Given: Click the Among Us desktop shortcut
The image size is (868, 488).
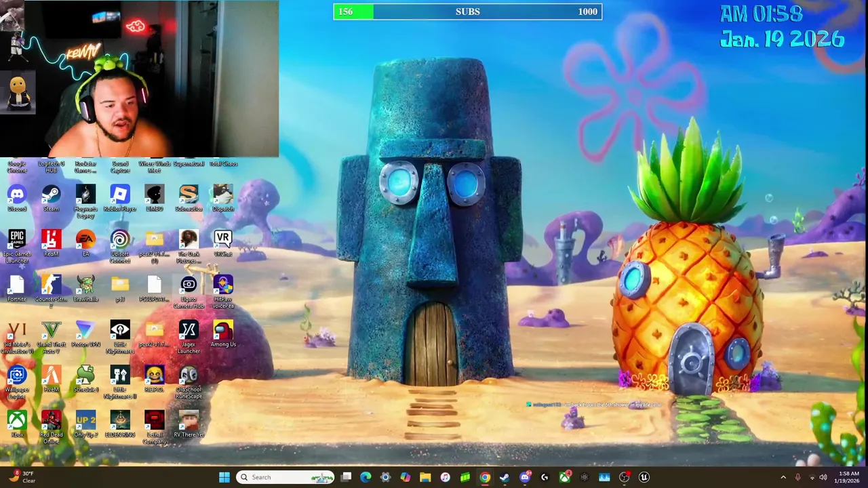Looking at the screenshot, I should pyautogui.click(x=223, y=333).
